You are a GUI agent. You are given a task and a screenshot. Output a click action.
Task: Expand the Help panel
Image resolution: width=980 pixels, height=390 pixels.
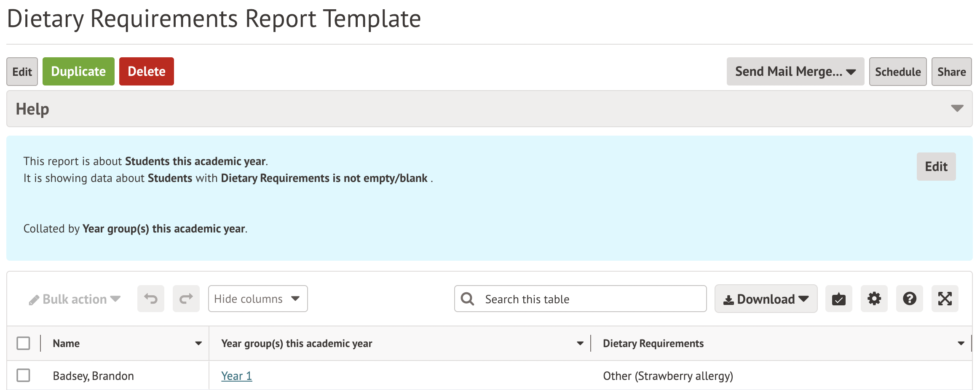pyautogui.click(x=957, y=109)
